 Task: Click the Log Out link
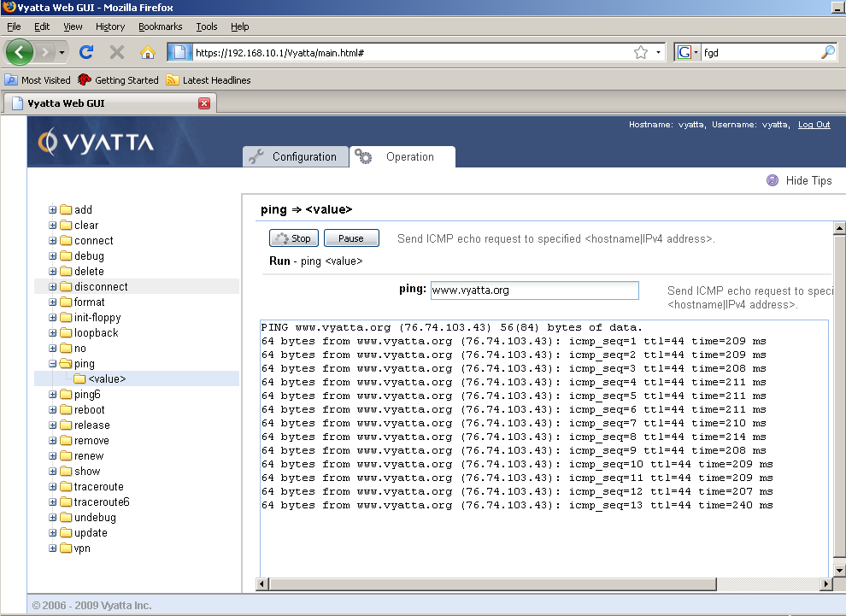814,125
